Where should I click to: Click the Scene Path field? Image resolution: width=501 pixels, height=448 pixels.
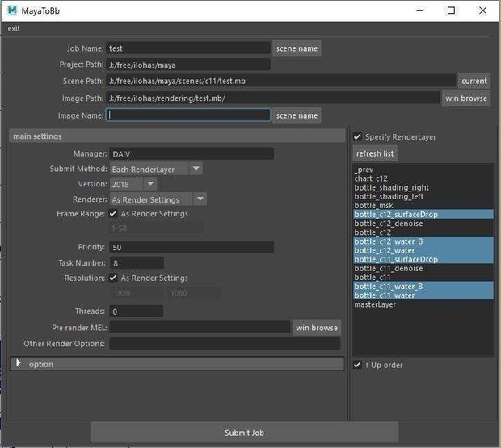(280, 81)
